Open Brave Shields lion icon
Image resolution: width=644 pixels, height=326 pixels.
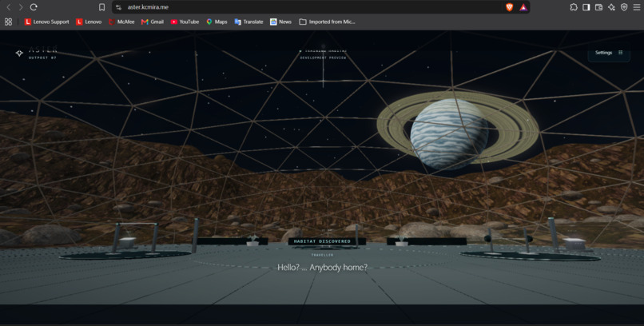point(509,7)
